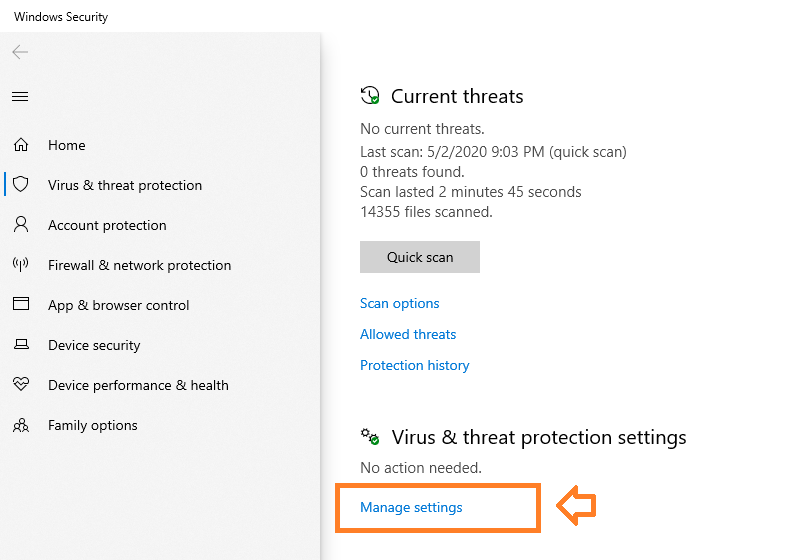Start a Quick scan
810x560 pixels.
tap(419, 257)
